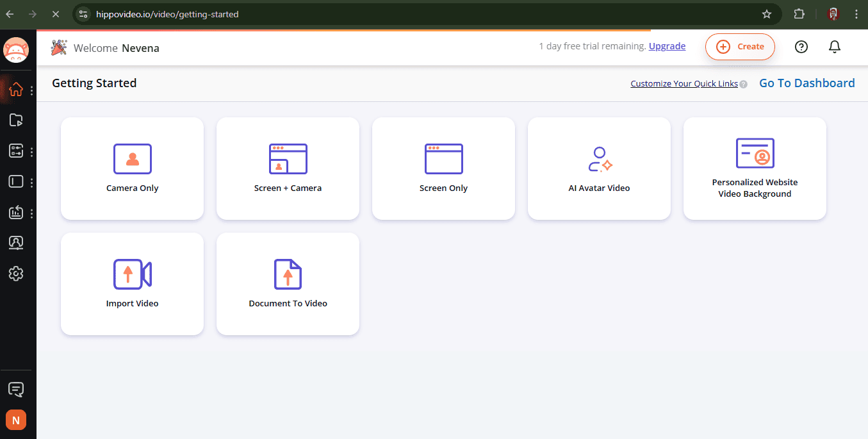The width and height of the screenshot is (868, 439).
Task: Expand options dots beside Home icon
Action: 32,90
